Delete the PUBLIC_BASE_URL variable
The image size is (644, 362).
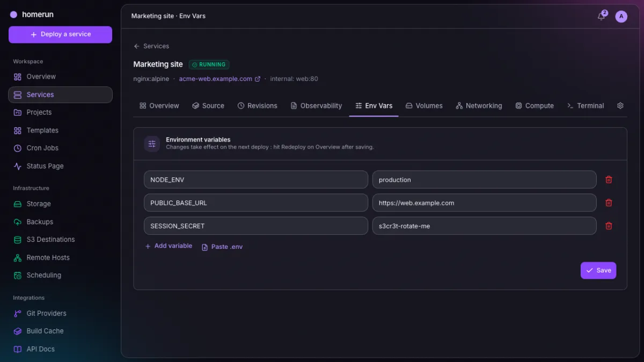(609, 203)
